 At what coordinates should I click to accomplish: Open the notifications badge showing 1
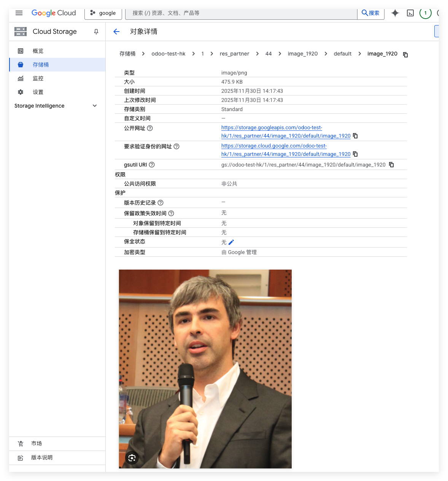click(x=425, y=13)
